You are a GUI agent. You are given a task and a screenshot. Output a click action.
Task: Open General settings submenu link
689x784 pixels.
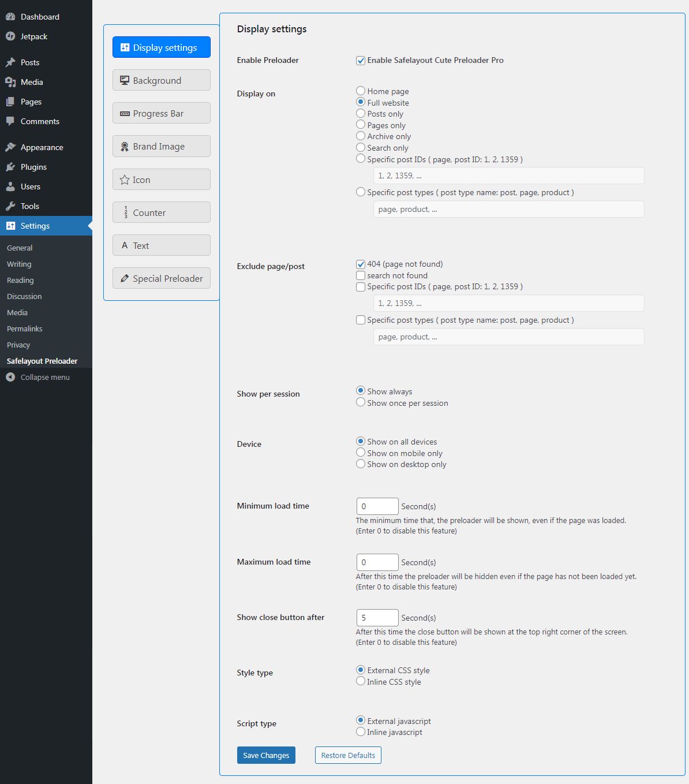click(x=20, y=248)
